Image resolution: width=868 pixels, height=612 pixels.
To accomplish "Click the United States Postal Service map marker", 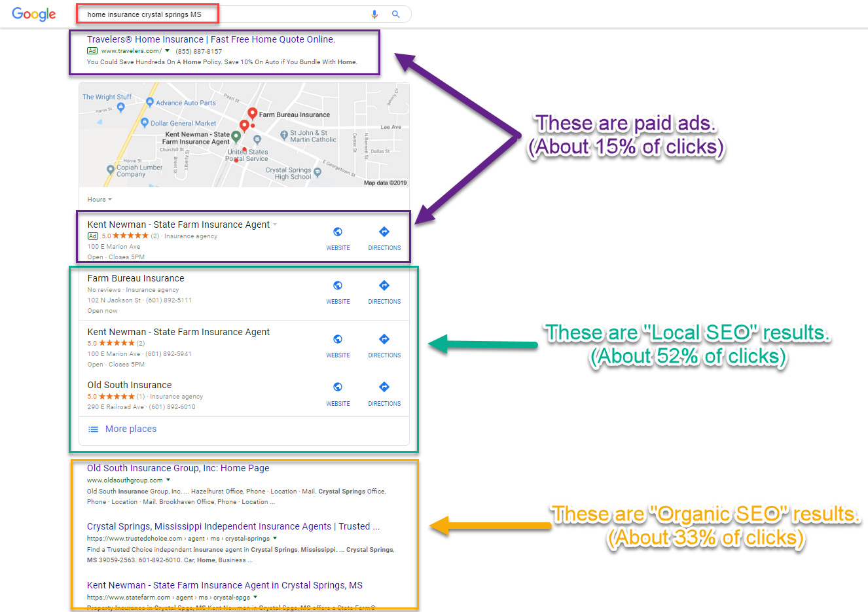I will click(257, 139).
